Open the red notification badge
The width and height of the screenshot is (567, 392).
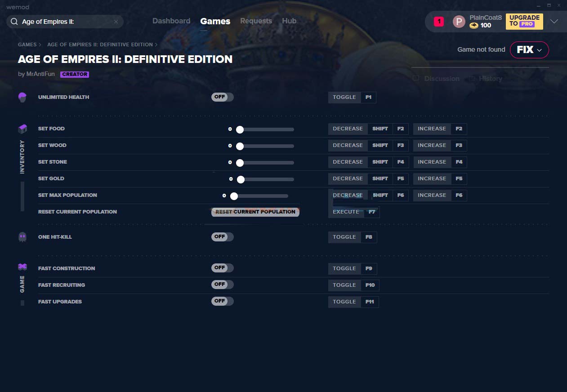click(x=439, y=21)
